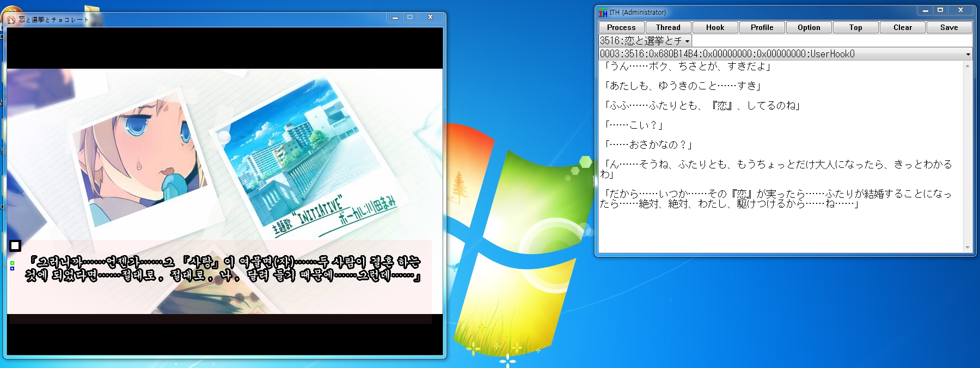980x368 pixels.
Task: Click the white square overlay icon
Action: click(x=15, y=246)
